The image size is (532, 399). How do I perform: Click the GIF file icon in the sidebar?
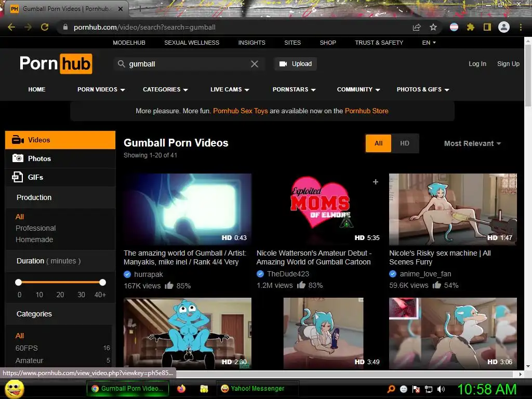[x=17, y=177]
